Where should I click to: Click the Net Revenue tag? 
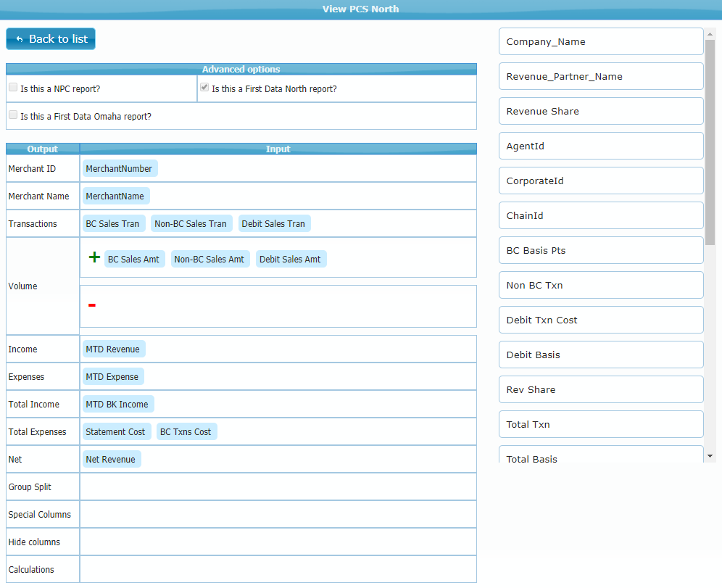coord(111,460)
